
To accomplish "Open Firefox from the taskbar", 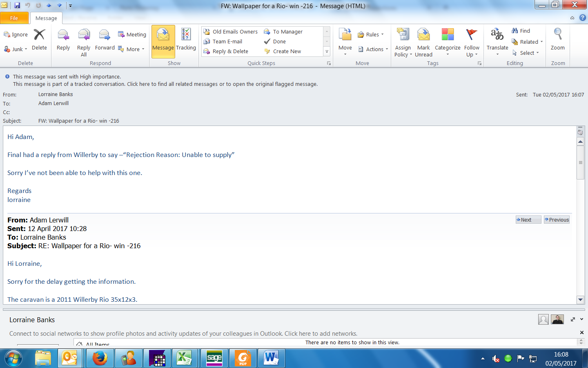I will coord(100,359).
